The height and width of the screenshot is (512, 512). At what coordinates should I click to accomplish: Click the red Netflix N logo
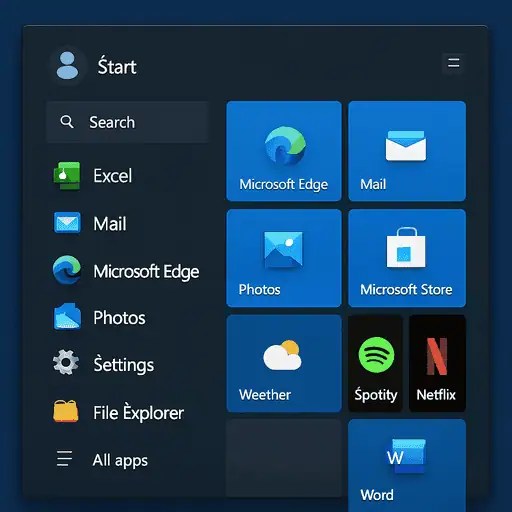[x=437, y=356]
